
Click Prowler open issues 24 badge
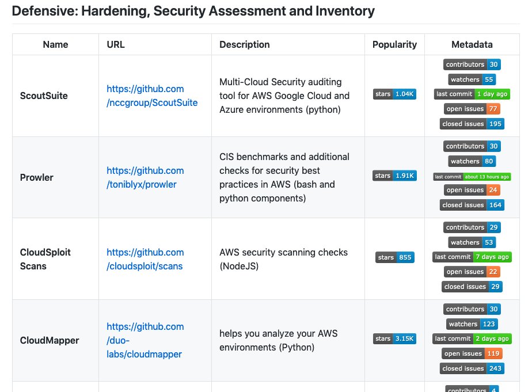(472, 190)
